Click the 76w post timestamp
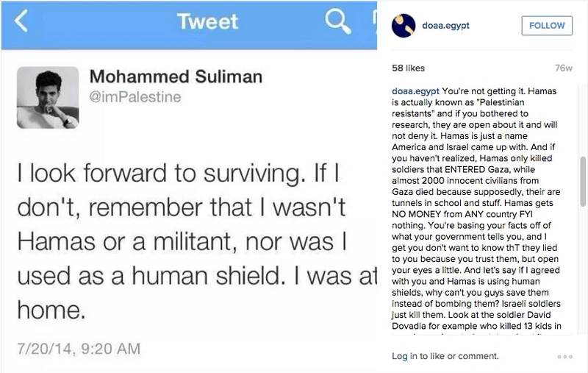The width and height of the screenshot is (588, 373). (x=564, y=68)
